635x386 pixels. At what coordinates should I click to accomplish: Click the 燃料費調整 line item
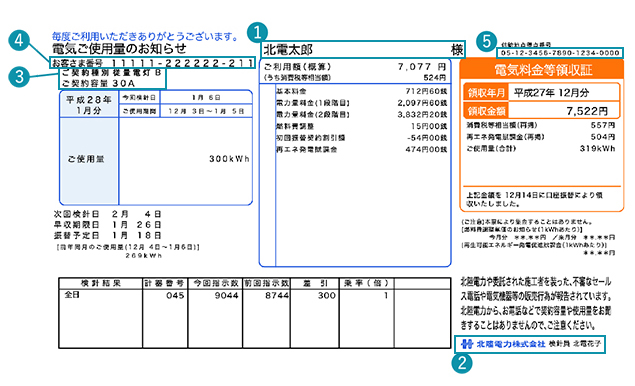295,126
